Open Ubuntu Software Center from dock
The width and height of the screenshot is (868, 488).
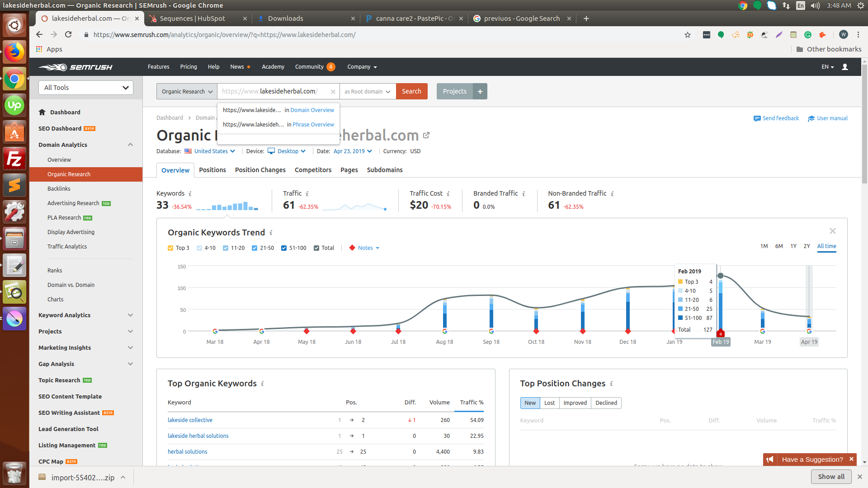coord(14,132)
